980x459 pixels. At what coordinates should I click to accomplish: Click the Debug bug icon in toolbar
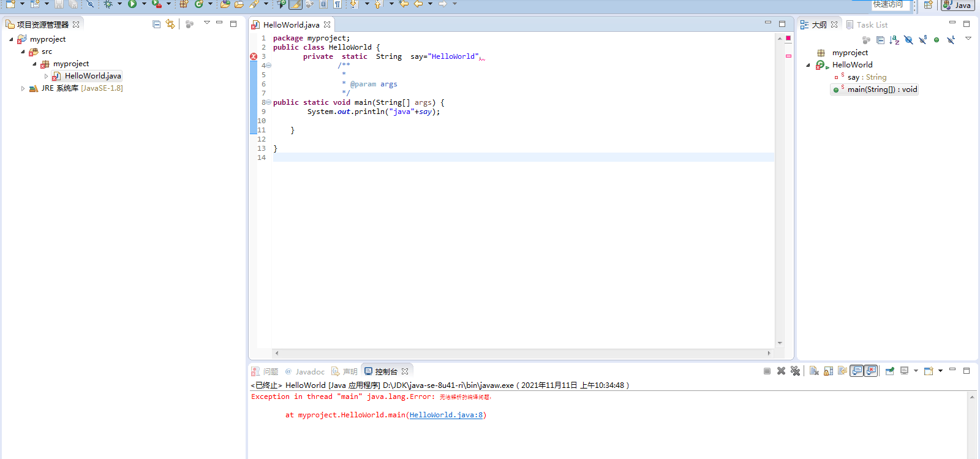(108, 4)
